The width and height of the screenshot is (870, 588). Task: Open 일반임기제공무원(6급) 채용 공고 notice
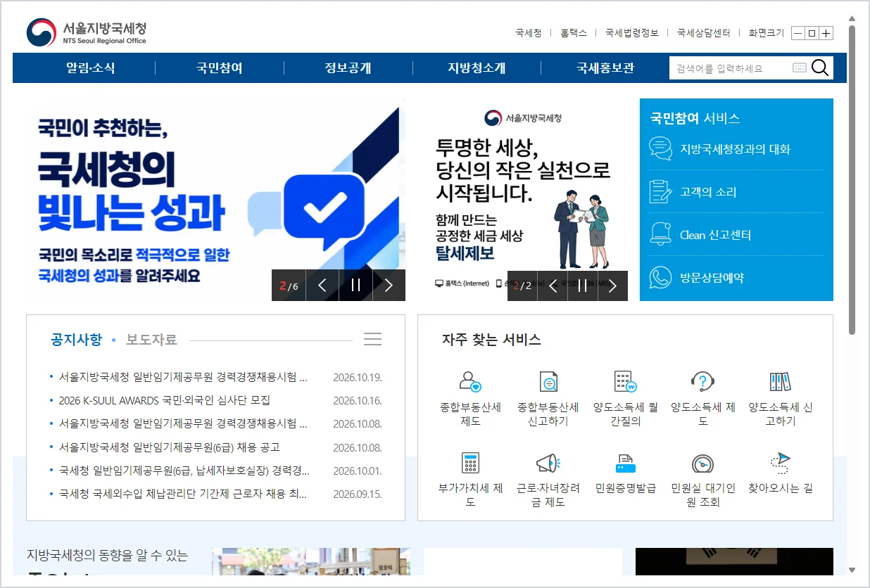tap(170, 447)
